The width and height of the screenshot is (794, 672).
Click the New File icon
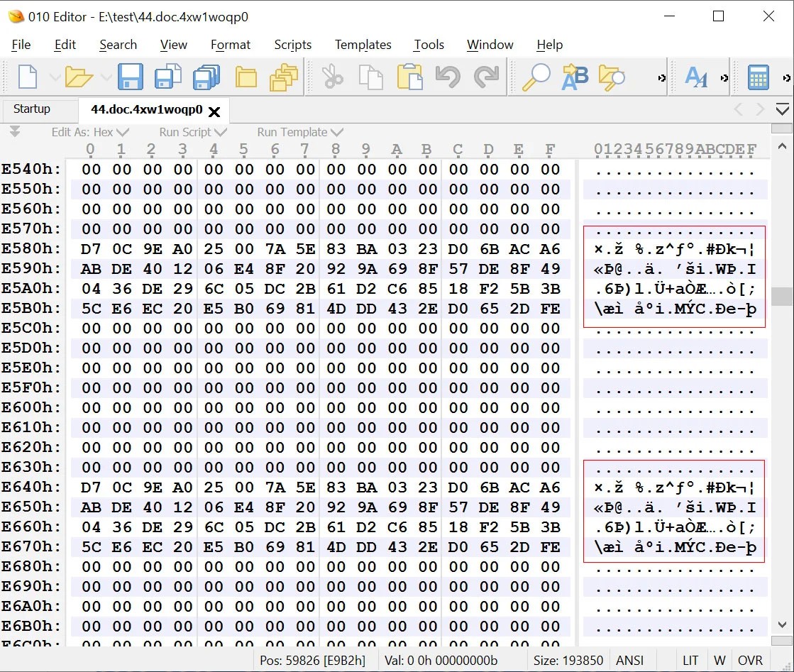[28, 77]
